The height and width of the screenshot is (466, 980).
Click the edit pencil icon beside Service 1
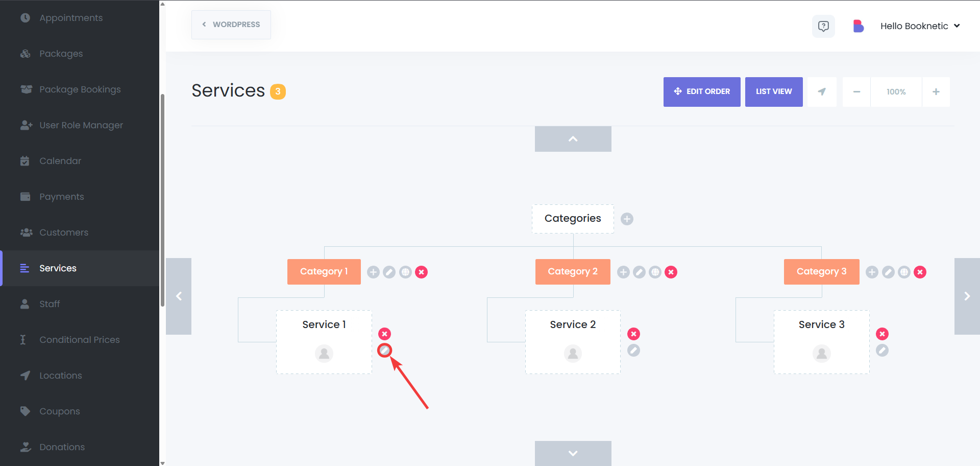pos(384,351)
